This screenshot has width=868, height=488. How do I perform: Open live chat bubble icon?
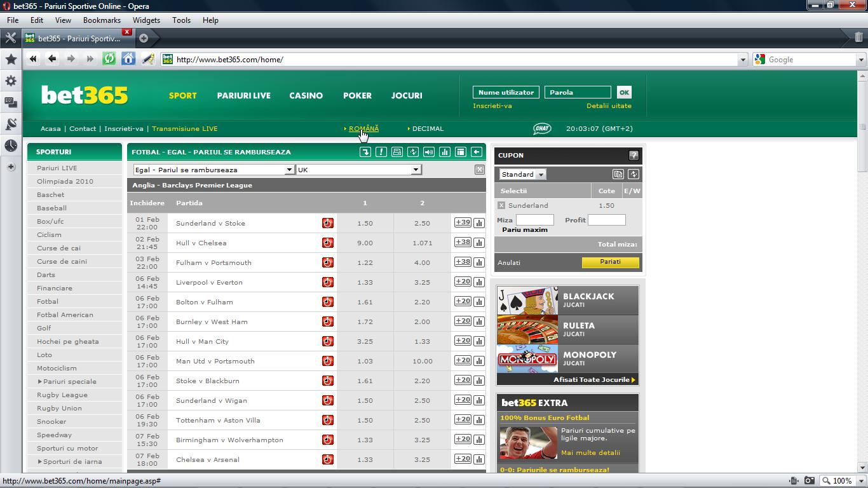pos(542,128)
